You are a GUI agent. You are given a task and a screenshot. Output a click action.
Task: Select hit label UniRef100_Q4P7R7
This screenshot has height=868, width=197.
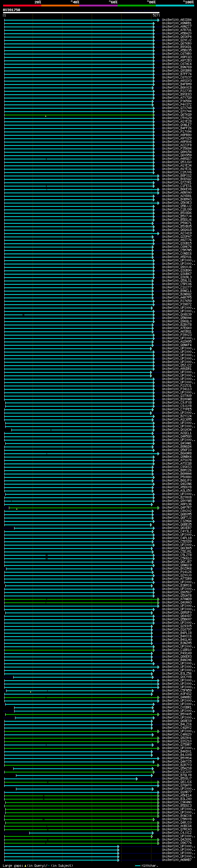(x=177, y=507)
